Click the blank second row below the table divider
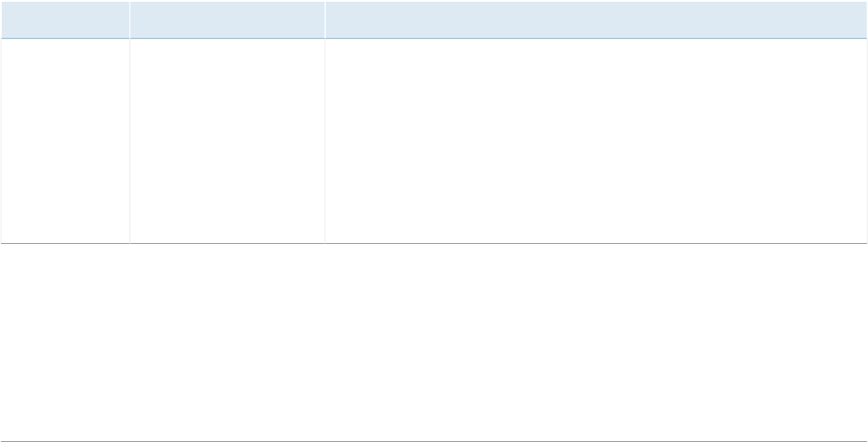Image resolution: width=868 pixels, height=442 pixels. [434, 340]
